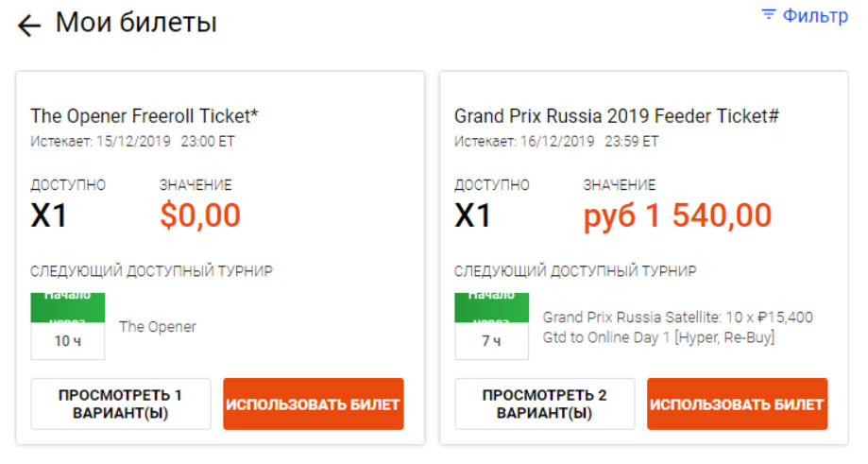Click X1 quantity on Opener Freeroll card
Screen dimensions: 868x464
point(49,215)
